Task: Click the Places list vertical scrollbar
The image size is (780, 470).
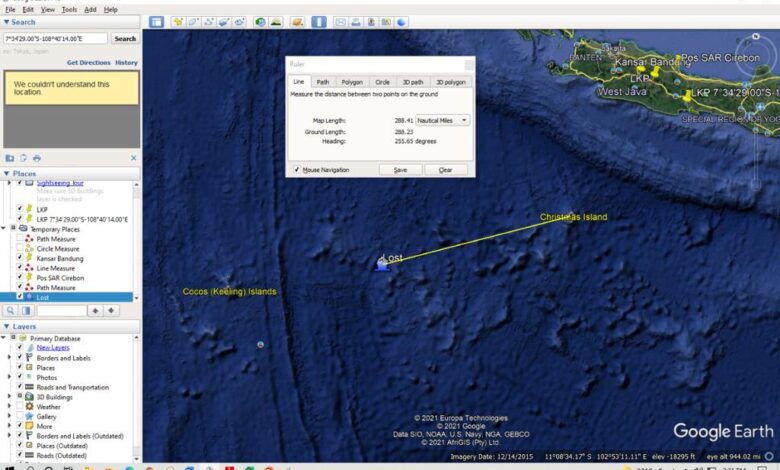Action: [x=136, y=241]
